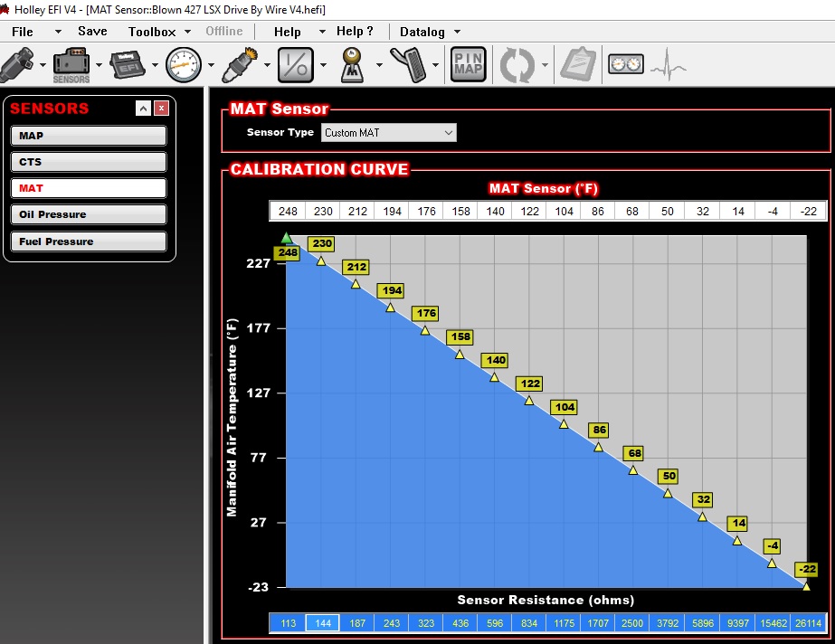The width and height of the screenshot is (835, 644).
Task: Open the dropdown arrow beside Sensors icon
Action: pos(100,65)
